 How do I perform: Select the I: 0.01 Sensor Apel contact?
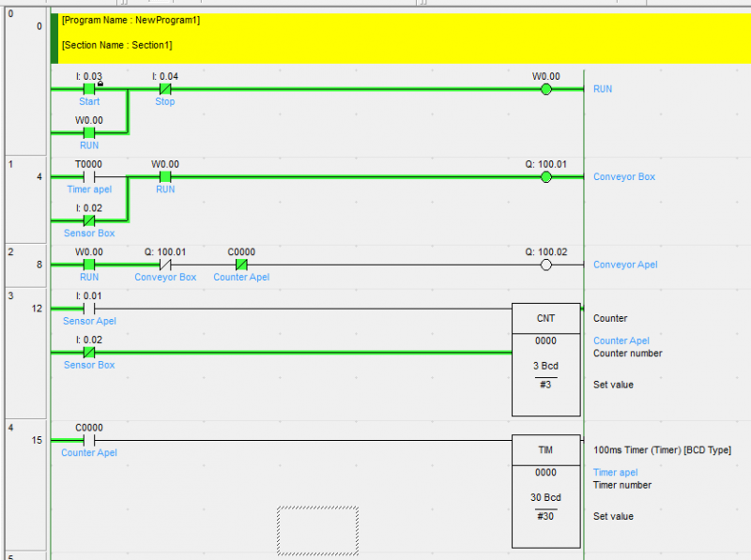coord(89,309)
